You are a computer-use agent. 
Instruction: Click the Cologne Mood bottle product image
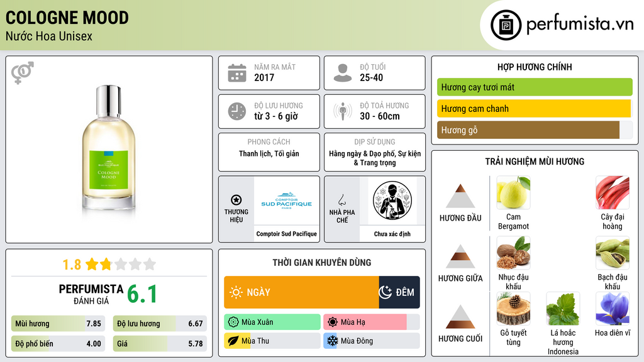(109, 148)
